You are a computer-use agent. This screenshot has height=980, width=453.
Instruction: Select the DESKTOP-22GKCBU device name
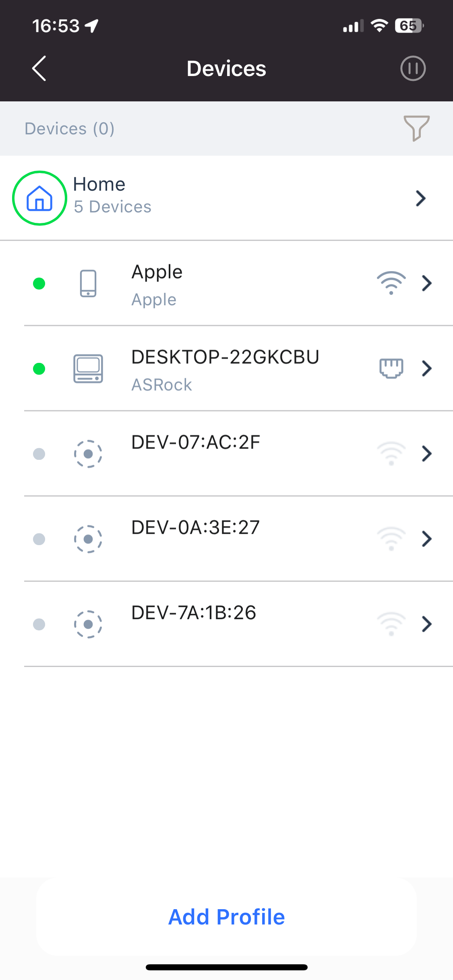coord(225,357)
